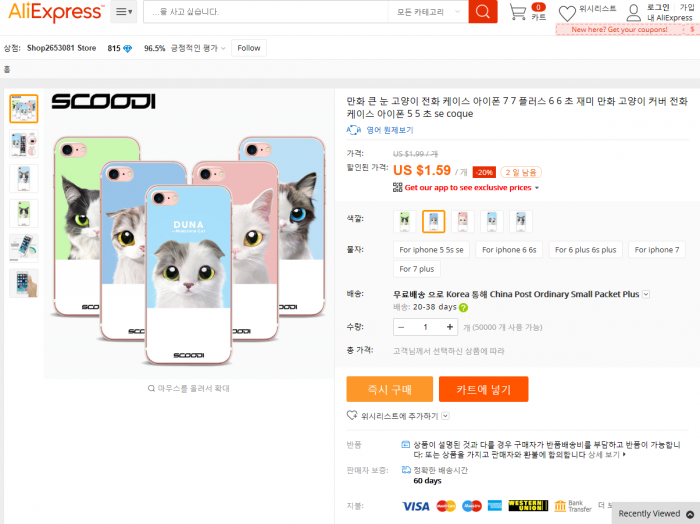Image resolution: width=700 pixels, height=524 pixels.
Task: Open the hamburger categories menu
Action: pyautogui.click(x=124, y=12)
